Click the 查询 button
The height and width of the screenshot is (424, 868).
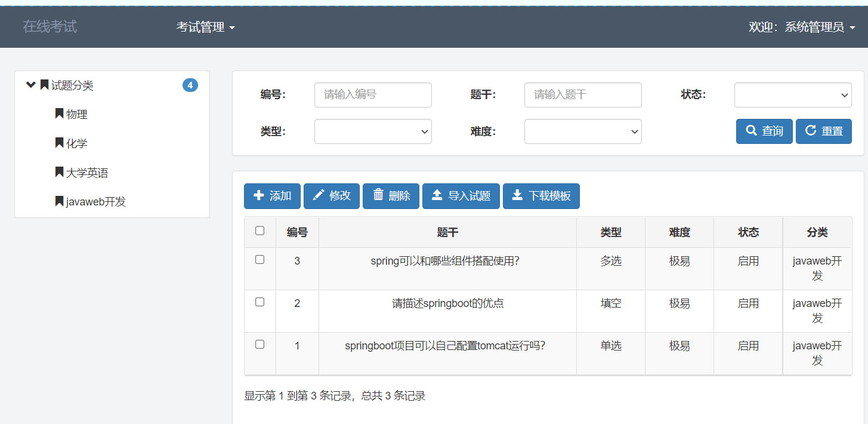coord(764,131)
